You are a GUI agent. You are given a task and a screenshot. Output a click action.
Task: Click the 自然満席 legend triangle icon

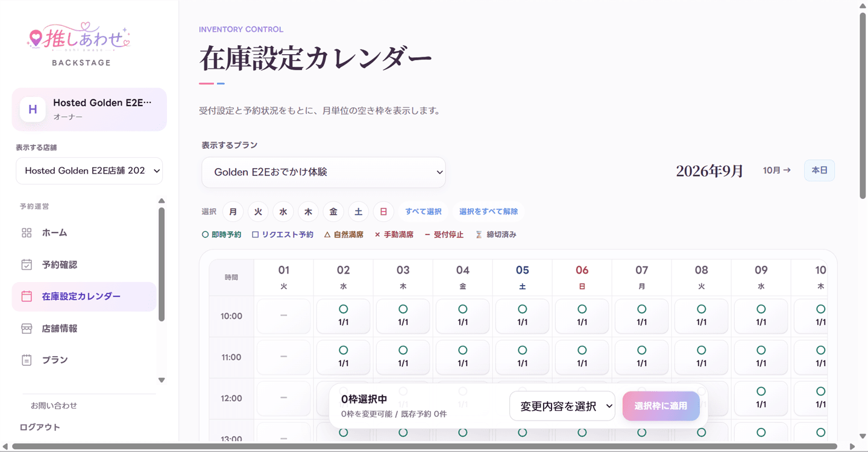pos(327,234)
